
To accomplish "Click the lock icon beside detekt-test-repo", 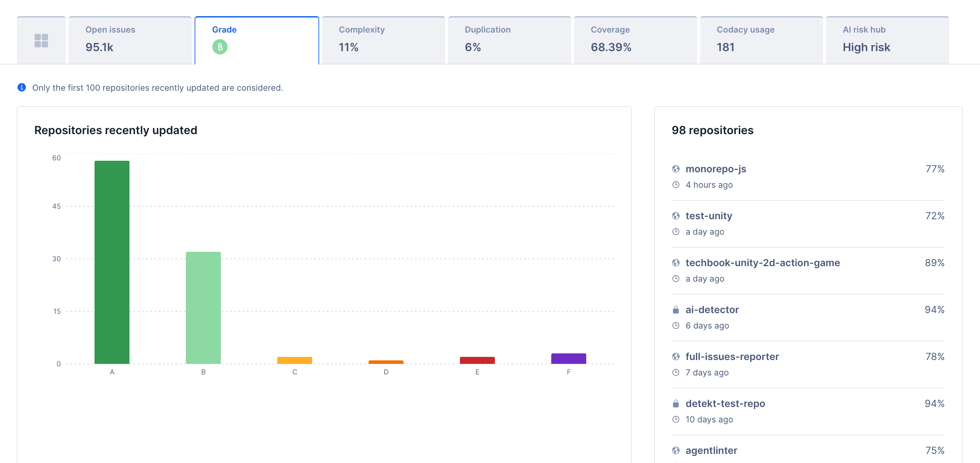I will click(x=676, y=403).
